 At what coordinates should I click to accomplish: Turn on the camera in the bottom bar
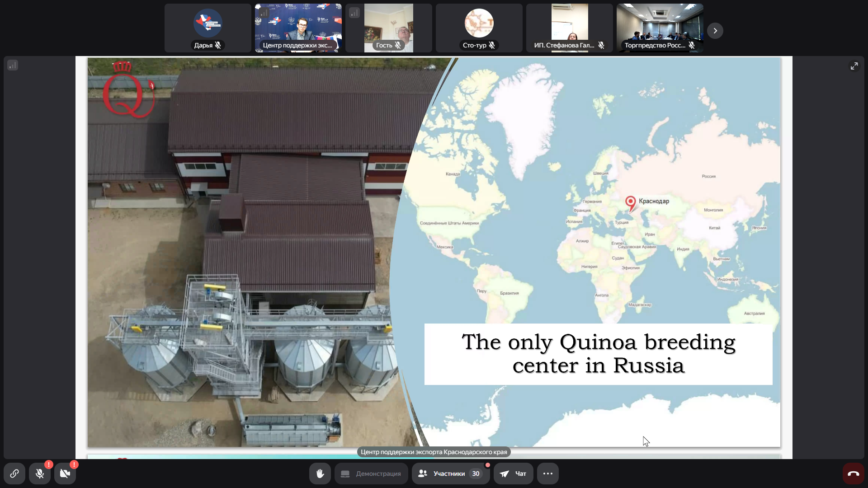pyautogui.click(x=65, y=474)
